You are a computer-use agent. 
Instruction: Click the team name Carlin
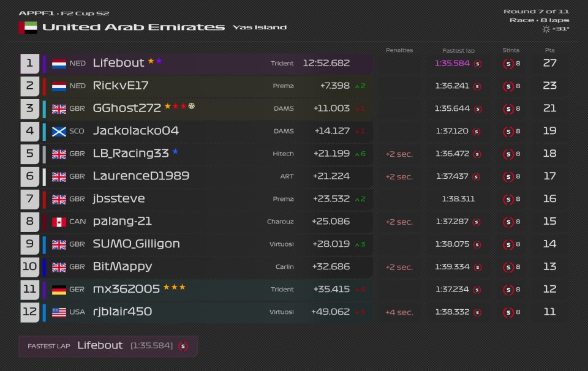(x=285, y=267)
